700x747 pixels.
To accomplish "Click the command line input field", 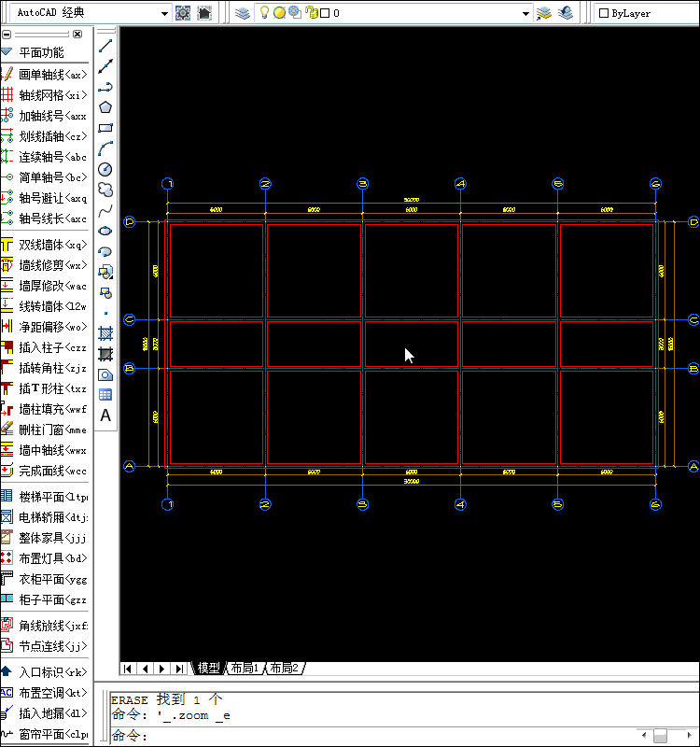I will point(371,736).
